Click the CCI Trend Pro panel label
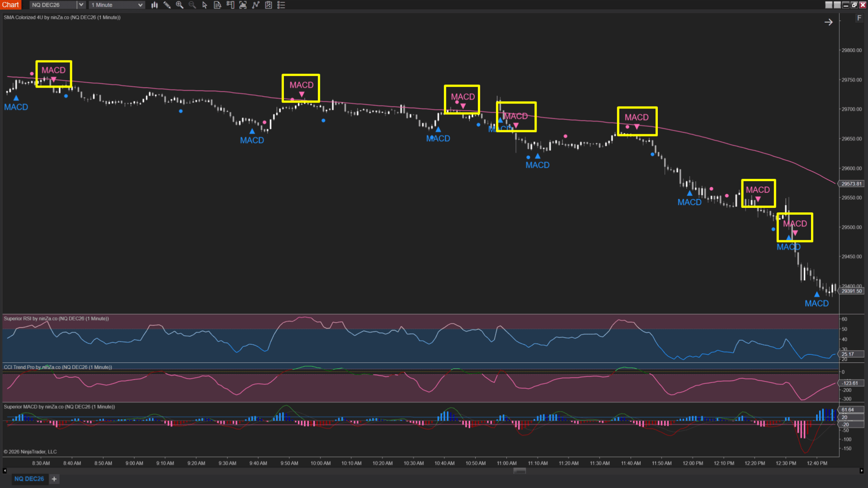Viewport: 868px width, 488px height. [x=58, y=367]
